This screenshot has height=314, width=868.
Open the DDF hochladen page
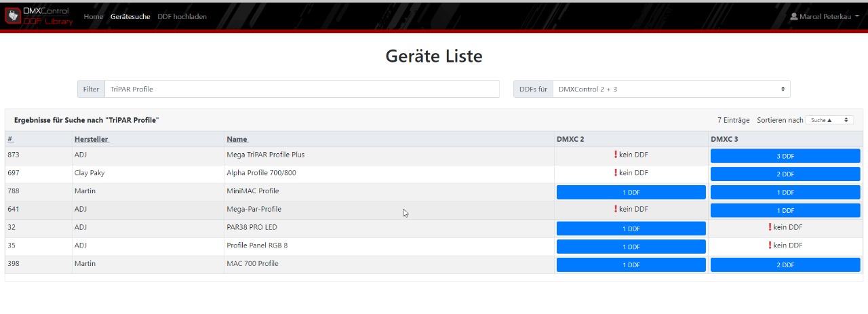182,16
